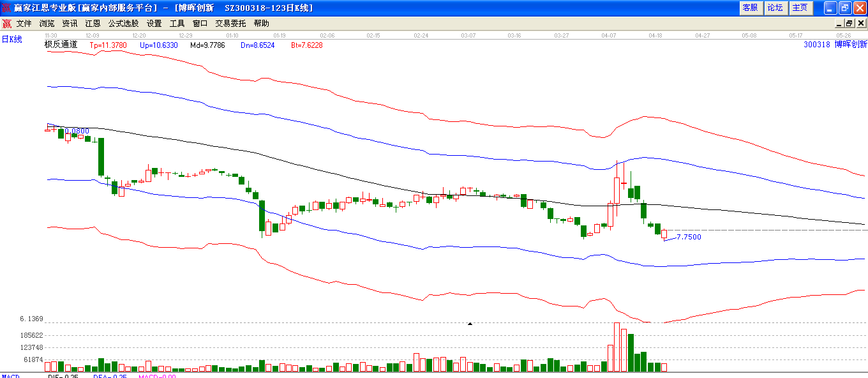Open the 公式选股 menu

(123, 24)
